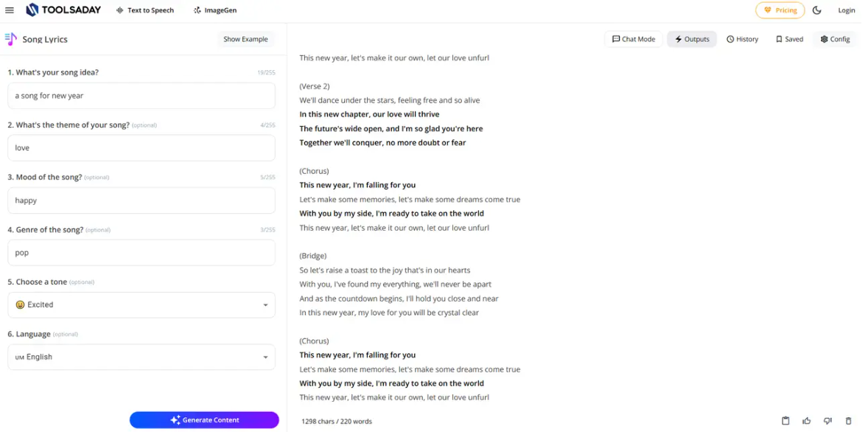Open the History tab

click(x=742, y=39)
